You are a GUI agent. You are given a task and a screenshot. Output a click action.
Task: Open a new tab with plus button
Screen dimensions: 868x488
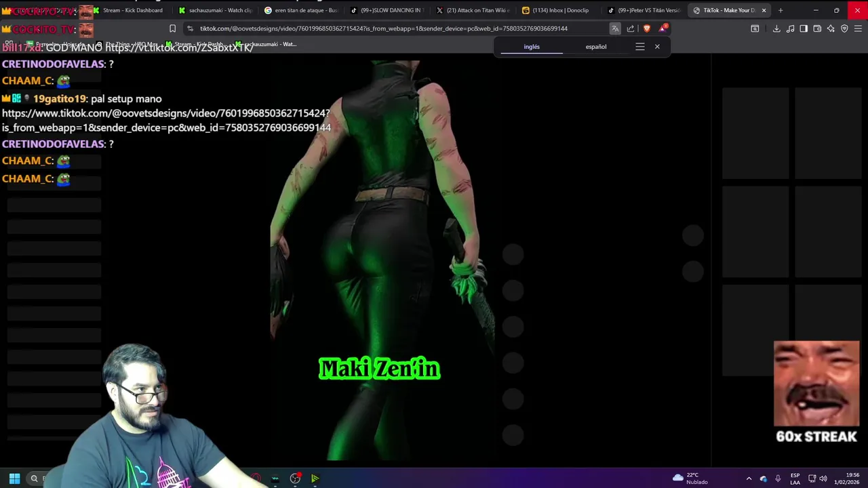tap(781, 10)
